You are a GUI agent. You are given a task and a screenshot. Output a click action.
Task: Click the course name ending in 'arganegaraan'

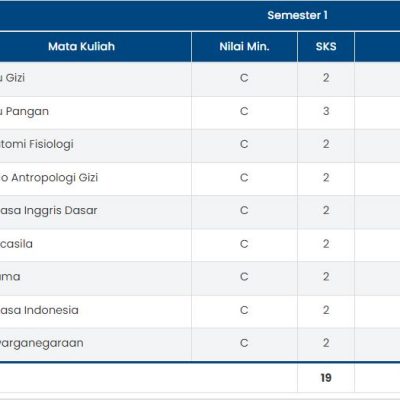(x=41, y=343)
